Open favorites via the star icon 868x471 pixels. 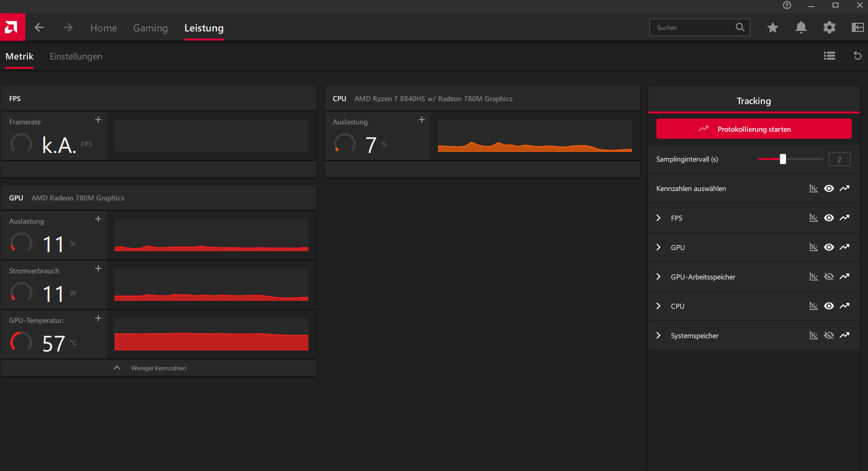pyautogui.click(x=772, y=27)
